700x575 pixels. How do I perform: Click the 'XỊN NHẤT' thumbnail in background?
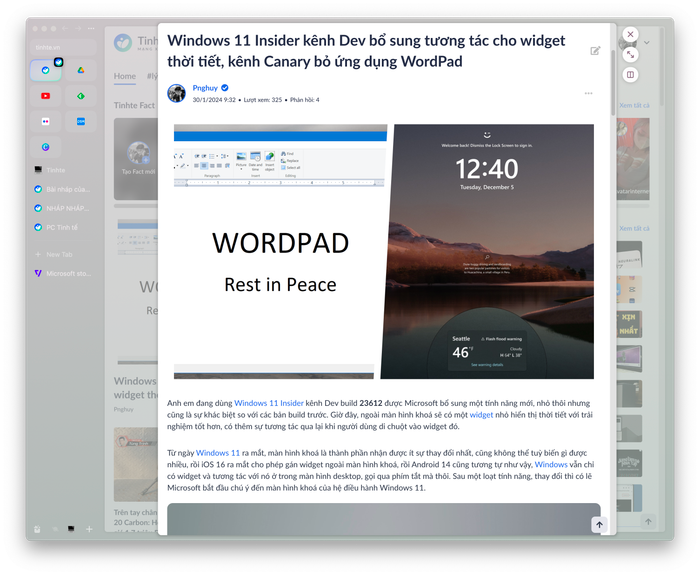[629, 324]
